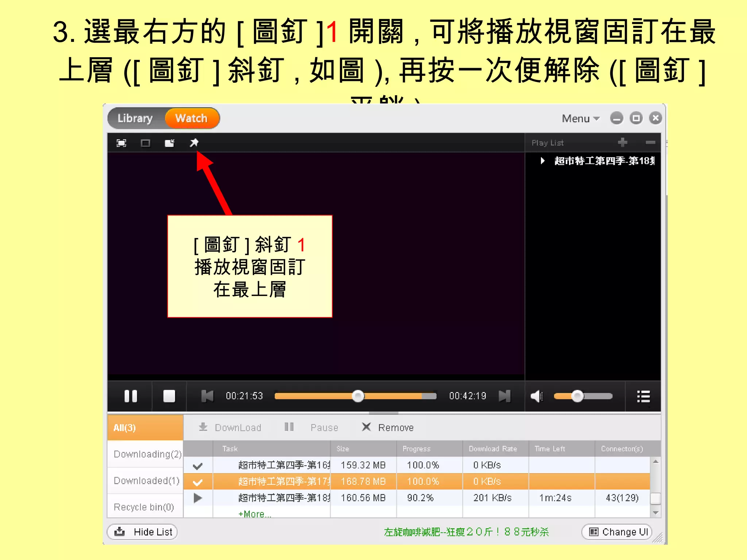Viewport: 747px width, 560px height.
Task: Open the Downloading(2) category
Action: [145, 454]
